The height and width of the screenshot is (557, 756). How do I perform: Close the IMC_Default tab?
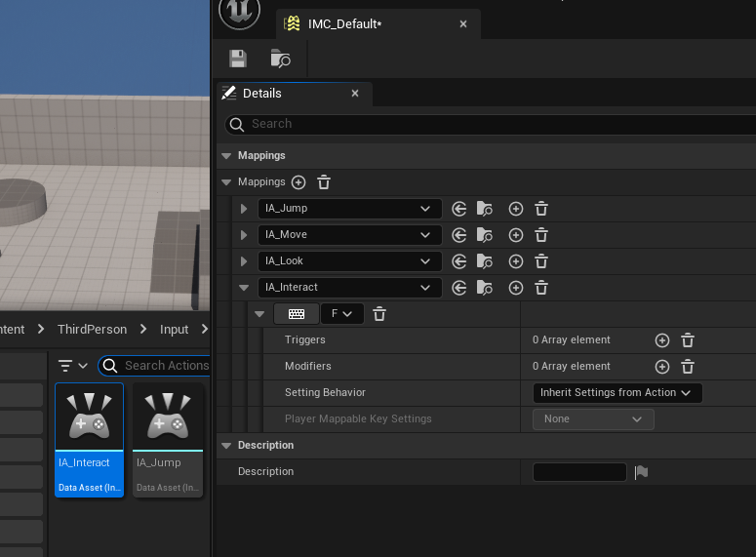click(x=463, y=24)
